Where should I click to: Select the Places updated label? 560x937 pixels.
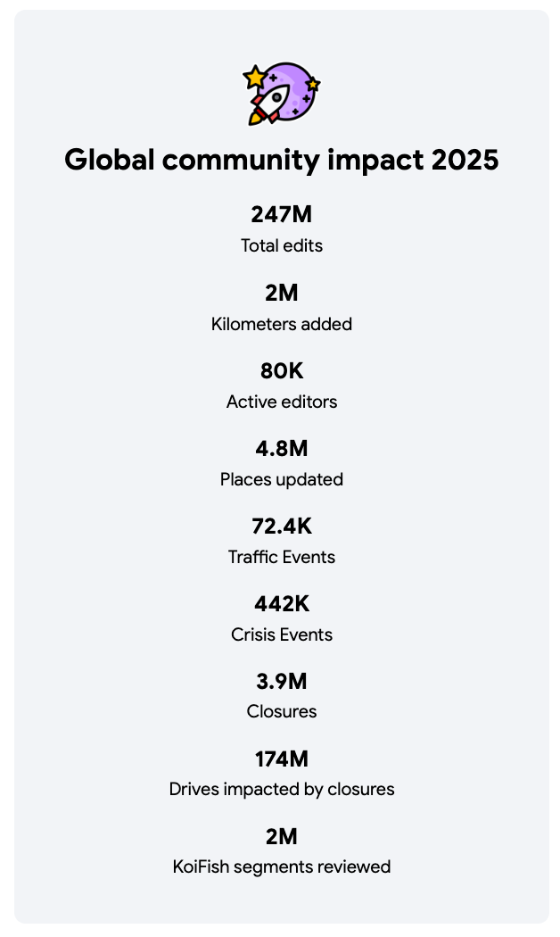point(281,479)
